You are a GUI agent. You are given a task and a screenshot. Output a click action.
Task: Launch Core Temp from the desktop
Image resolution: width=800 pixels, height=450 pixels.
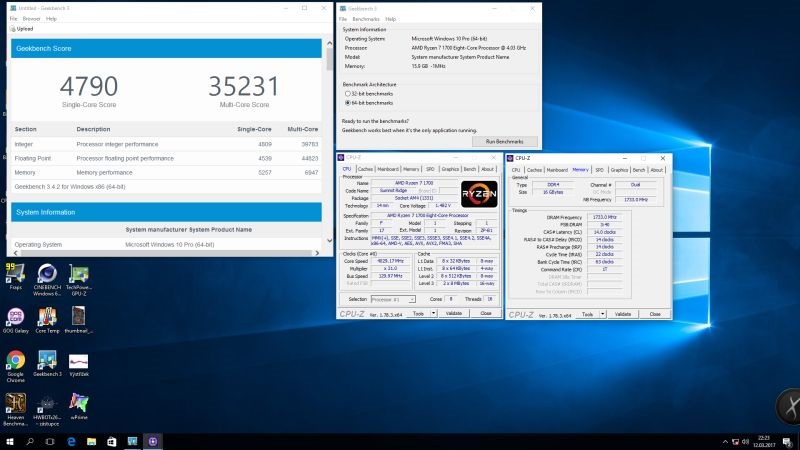click(x=47, y=320)
